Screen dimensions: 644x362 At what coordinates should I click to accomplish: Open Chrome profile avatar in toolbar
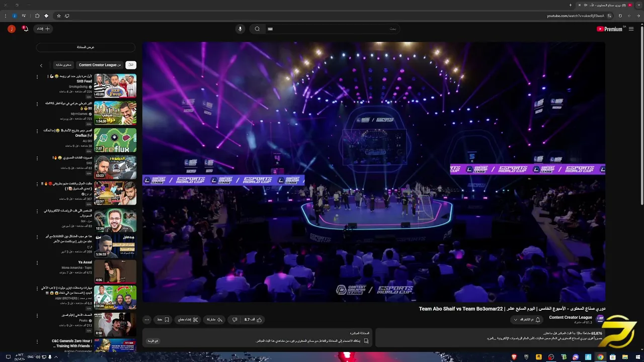(15, 16)
